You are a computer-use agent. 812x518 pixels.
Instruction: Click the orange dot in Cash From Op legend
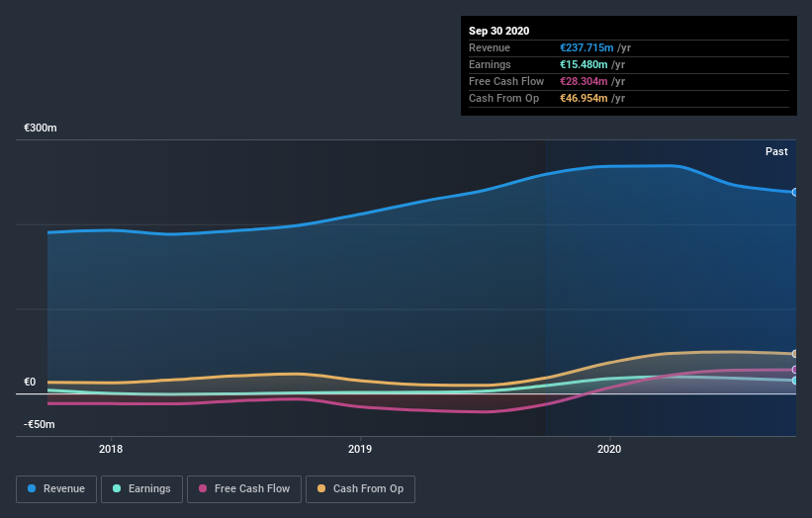coord(321,488)
